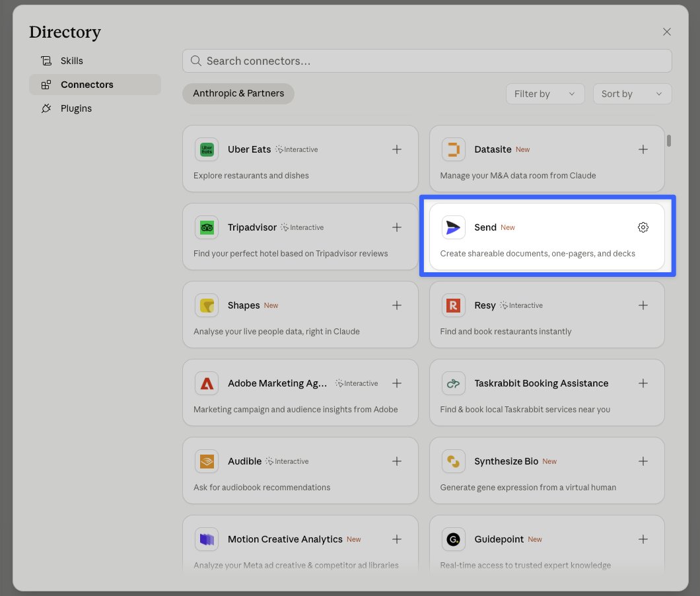This screenshot has height=596, width=700.
Task: Open the Filter by dropdown
Action: (545, 94)
